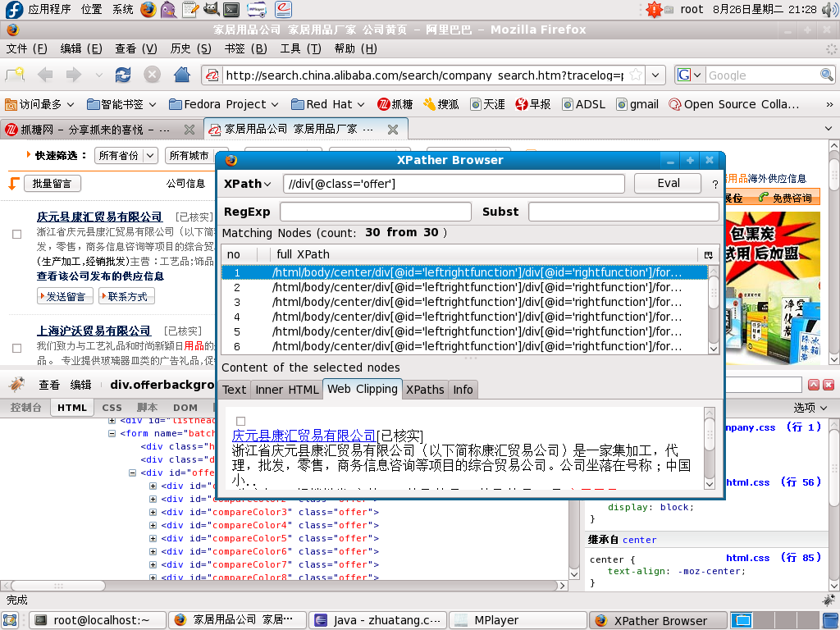Image resolution: width=840 pixels, height=630 pixels.
Task: Select the CSS tab in Firebug
Action: [112, 408]
